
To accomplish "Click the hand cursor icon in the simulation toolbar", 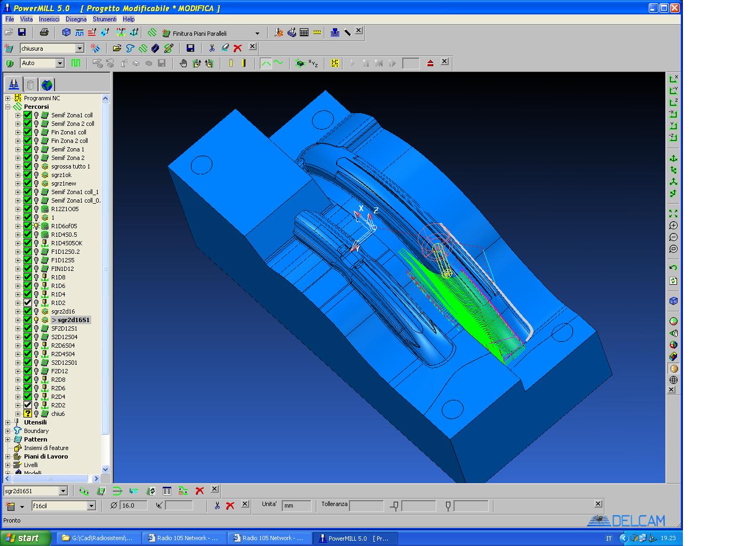I will click(x=183, y=63).
